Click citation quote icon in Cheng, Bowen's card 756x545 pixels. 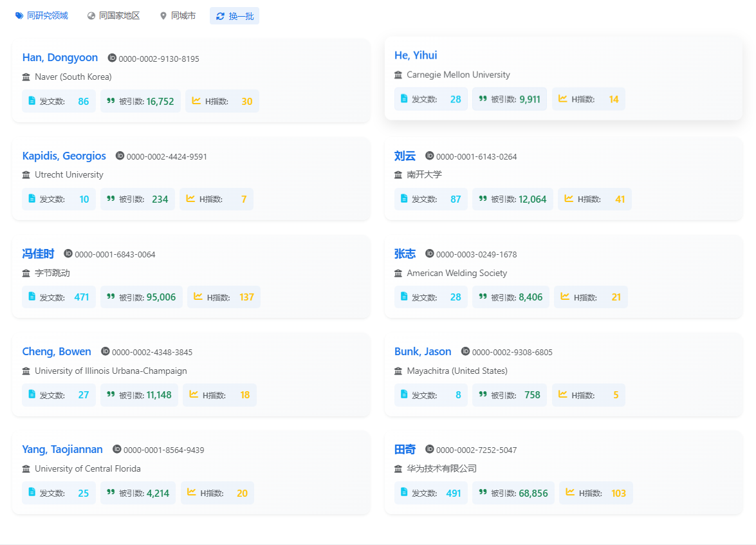(111, 394)
